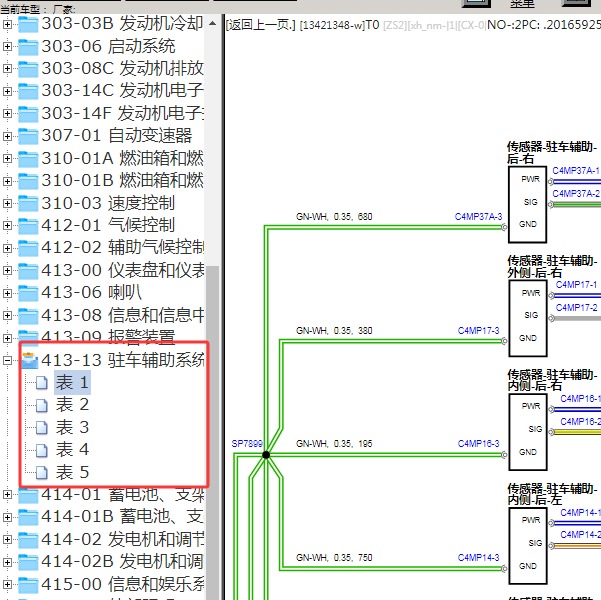Screen dimensions: 601x600
Task: Open sheet 表 4 under 413-13
Action: (x=72, y=450)
